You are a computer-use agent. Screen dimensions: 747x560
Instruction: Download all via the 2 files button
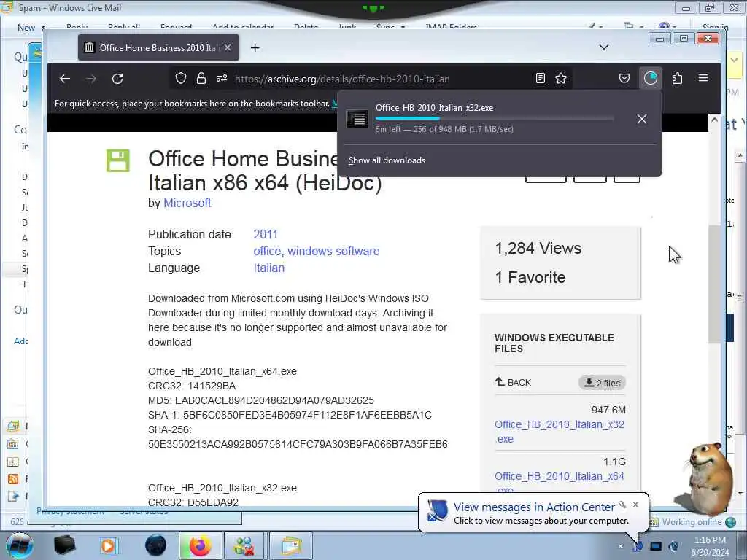(602, 383)
